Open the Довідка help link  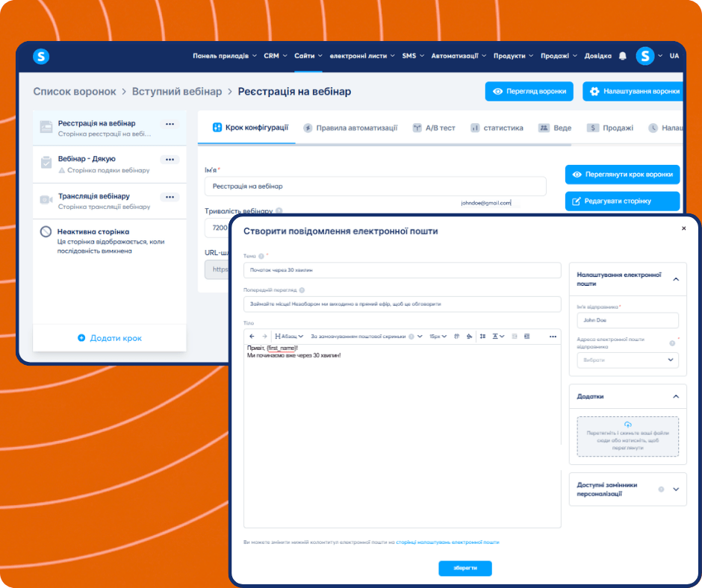597,56
